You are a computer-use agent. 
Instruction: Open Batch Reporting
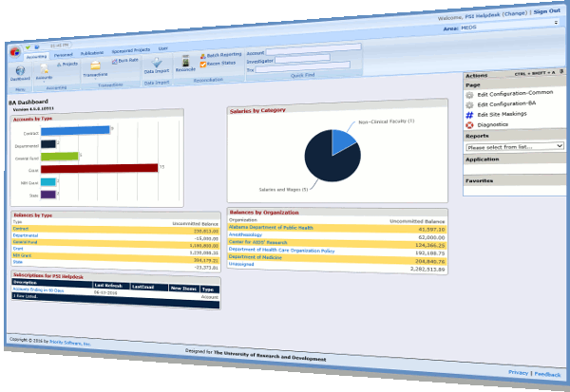tap(221, 55)
